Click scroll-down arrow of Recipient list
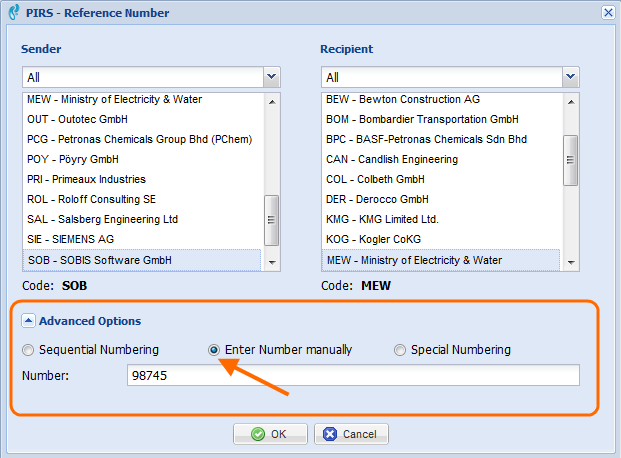 point(571,262)
